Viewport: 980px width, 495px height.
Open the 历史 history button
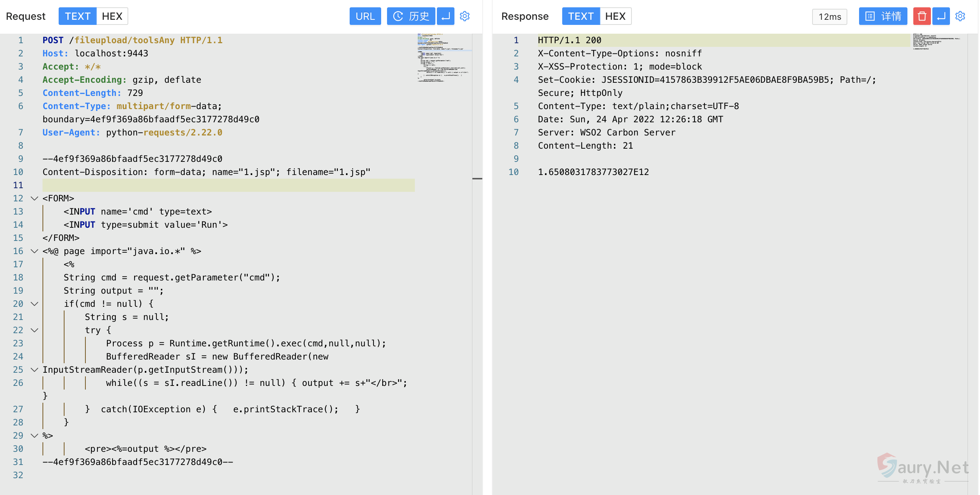[410, 16]
